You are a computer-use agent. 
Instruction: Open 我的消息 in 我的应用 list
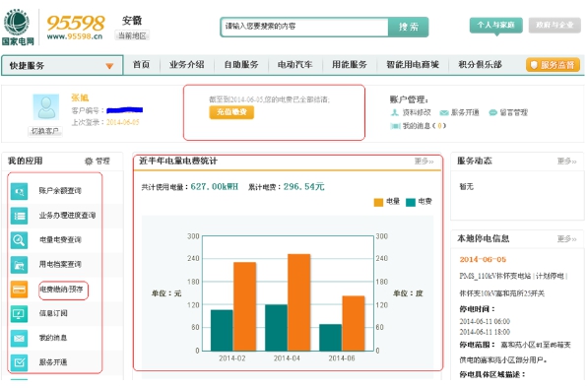53,338
